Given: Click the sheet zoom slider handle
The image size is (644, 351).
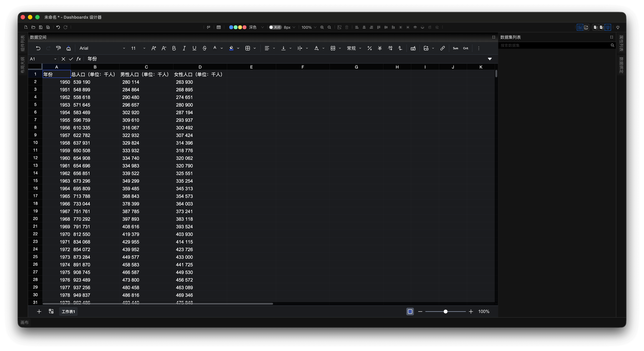Looking at the screenshot, I should (445, 312).
